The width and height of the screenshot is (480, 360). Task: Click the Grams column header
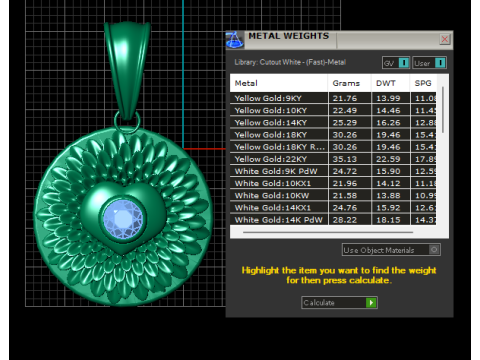349,83
